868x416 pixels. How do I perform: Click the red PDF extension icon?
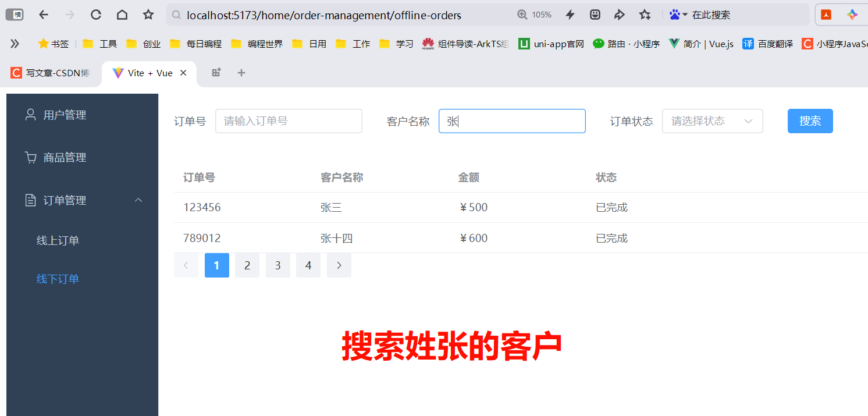(826, 15)
